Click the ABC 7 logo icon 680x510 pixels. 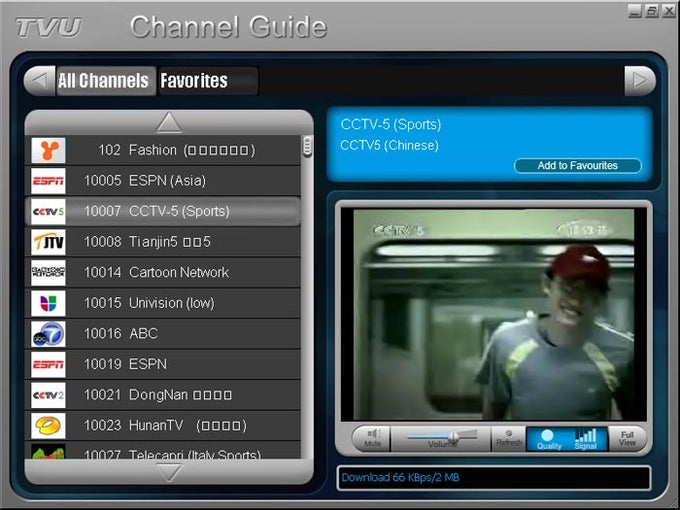point(48,334)
